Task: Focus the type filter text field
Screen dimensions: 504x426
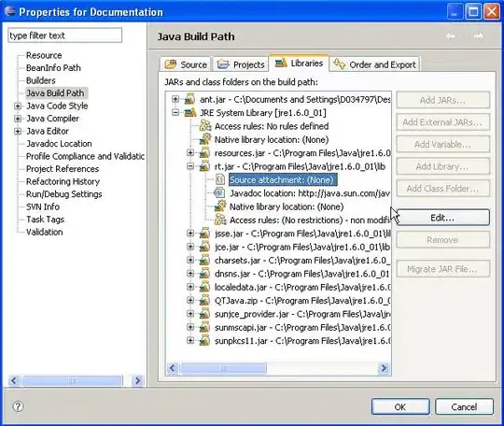Action: 65,35
